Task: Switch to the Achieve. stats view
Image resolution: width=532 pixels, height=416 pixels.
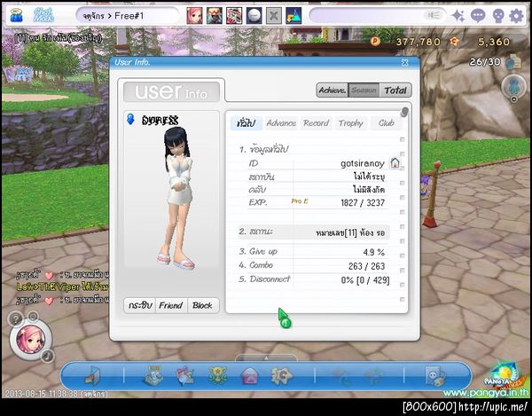Action: pos(332,90)
